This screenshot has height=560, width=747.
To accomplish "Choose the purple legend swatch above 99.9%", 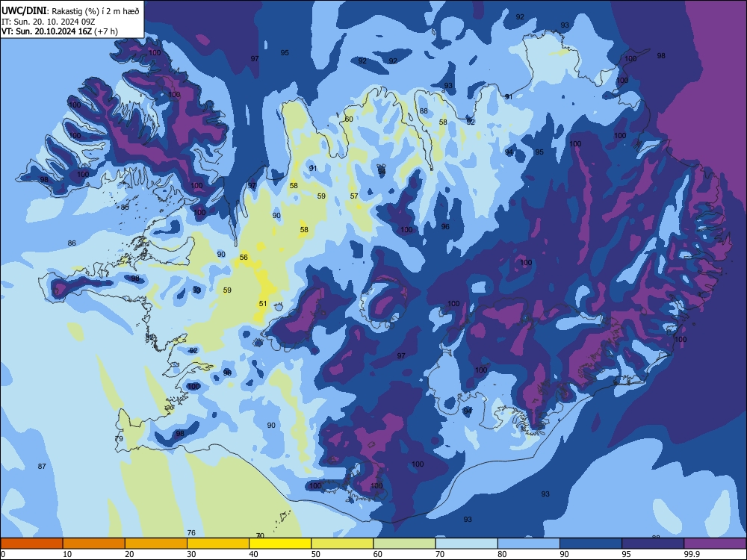I will (x=715, y=544).
